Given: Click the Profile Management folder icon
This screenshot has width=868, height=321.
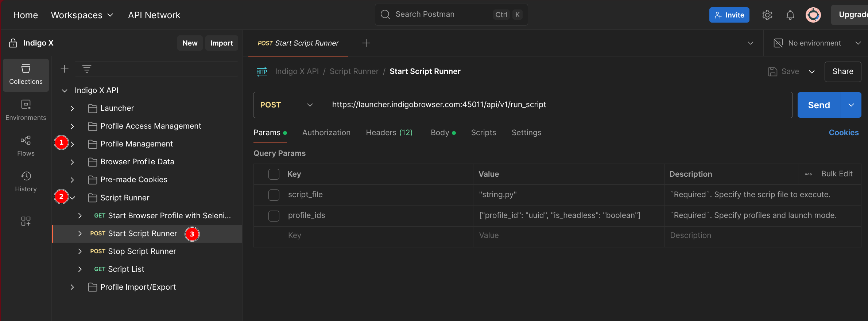Looking at the screenshot, I should (x=93, y=144).
